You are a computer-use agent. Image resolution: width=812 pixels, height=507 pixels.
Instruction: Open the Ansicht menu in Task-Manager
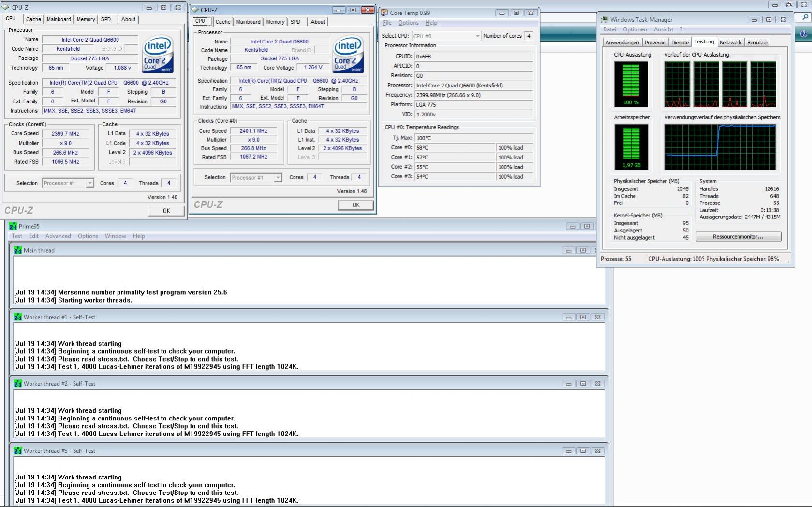(x=664, y=29)
